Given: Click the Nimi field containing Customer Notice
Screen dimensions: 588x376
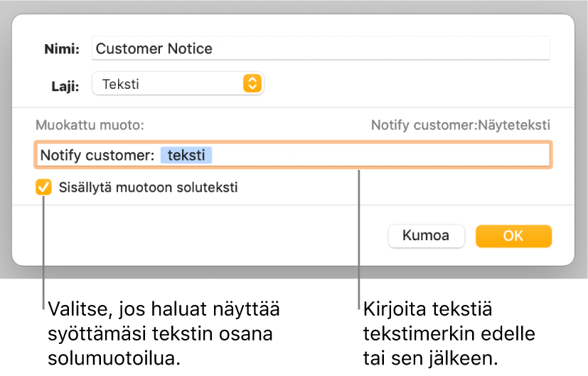Looking at the screenshot, I should [321, 48].
